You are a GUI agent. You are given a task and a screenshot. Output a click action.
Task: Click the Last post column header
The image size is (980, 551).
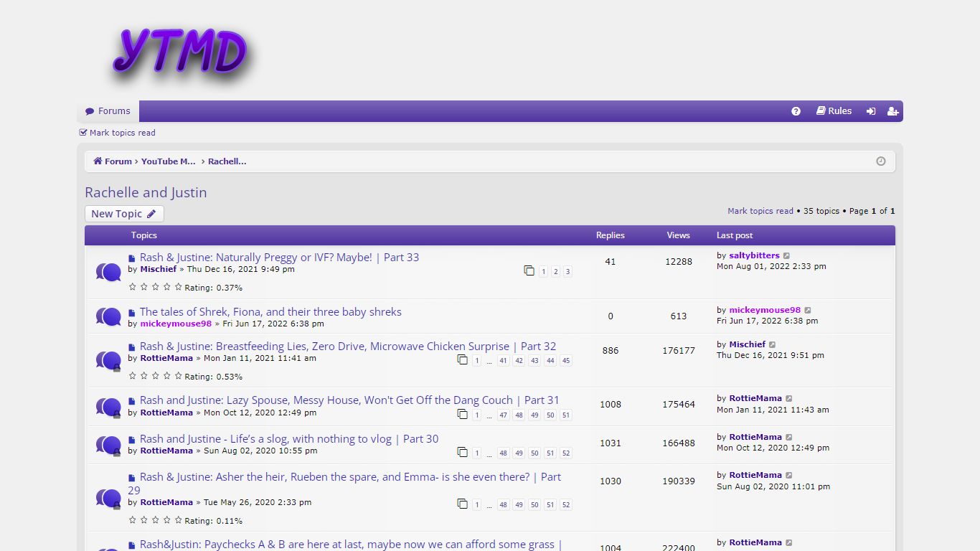click(x=735, y=235)
